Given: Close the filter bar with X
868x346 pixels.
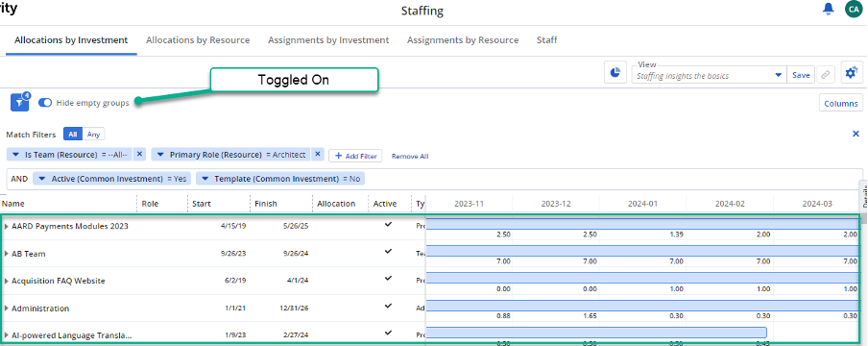Looking at the screenshot, I should 856,134.
